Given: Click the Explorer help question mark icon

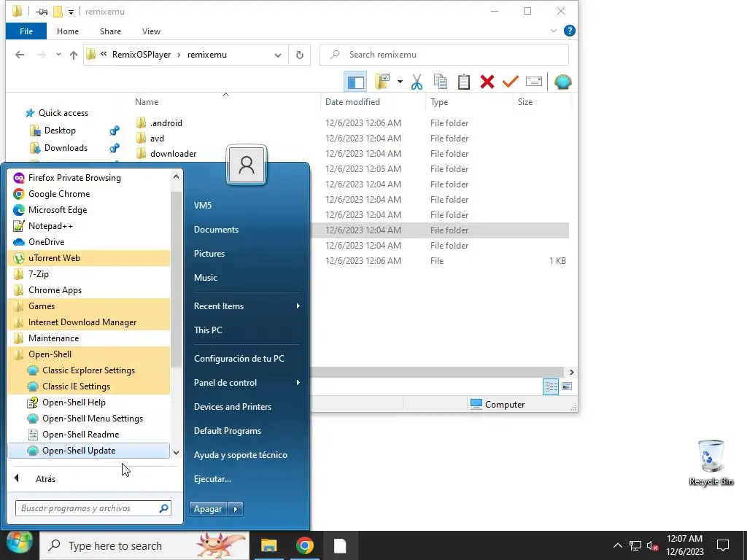Looking at the screenshot, I should click(569, 31).
